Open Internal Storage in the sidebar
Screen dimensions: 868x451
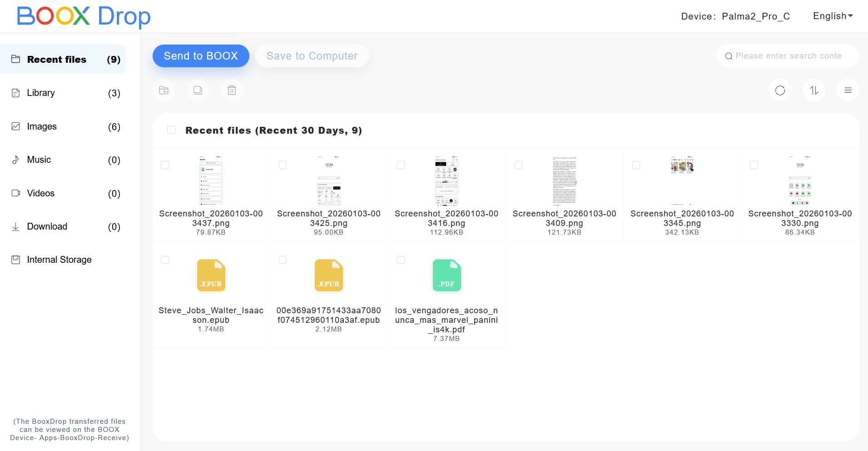coord(59,260)
